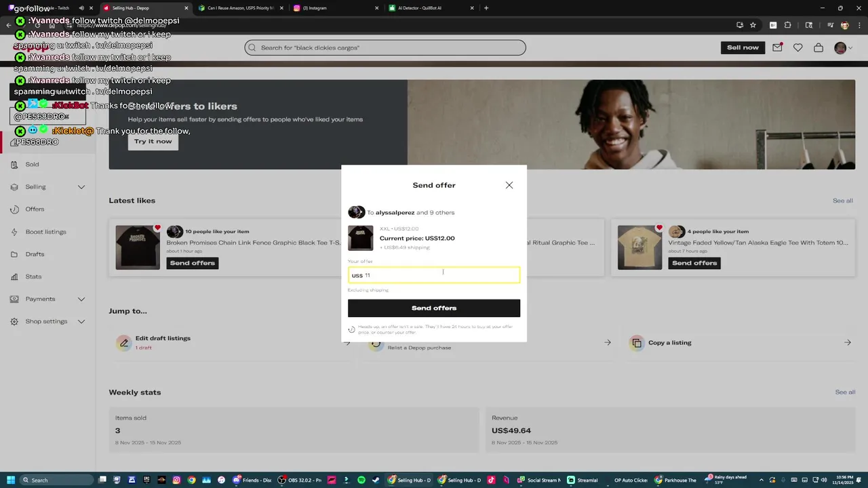The width and height of the screenshot is (868, 488).
Task: Send offers for Broken Promises tee
Action: [x=193, y=263]
